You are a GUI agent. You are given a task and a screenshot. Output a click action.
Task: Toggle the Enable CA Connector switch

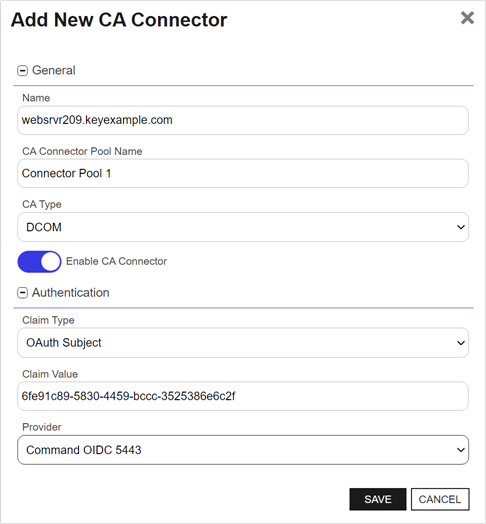pyautogui.click(x=39, y=262)
